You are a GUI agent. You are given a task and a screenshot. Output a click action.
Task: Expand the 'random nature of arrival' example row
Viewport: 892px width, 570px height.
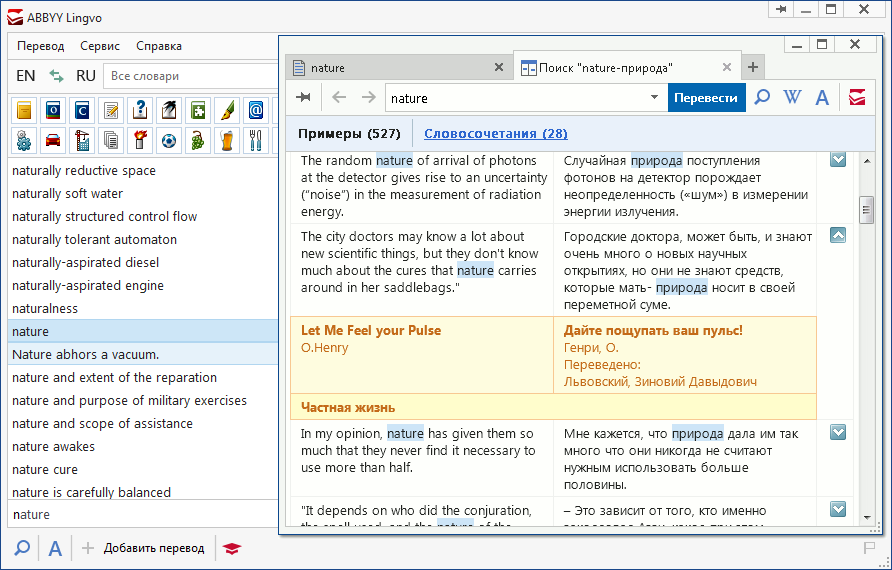coord(838,159)
